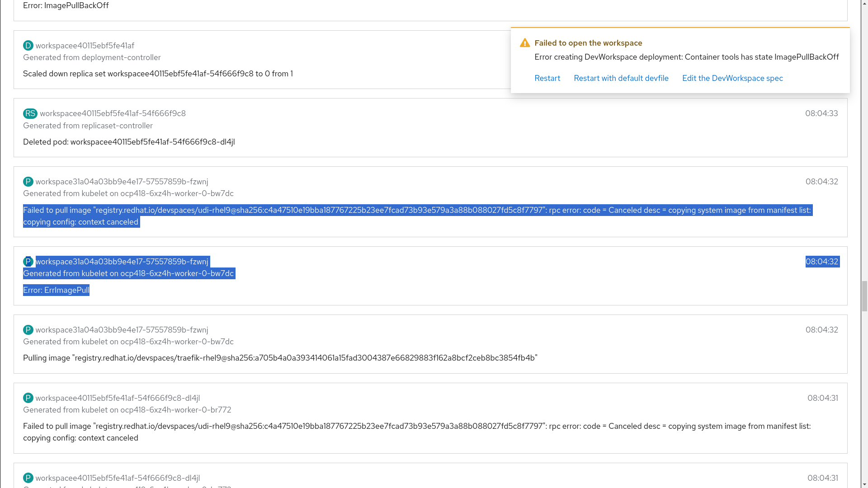Click the Pulling image traefik-rhel9 message

(280, 358)
